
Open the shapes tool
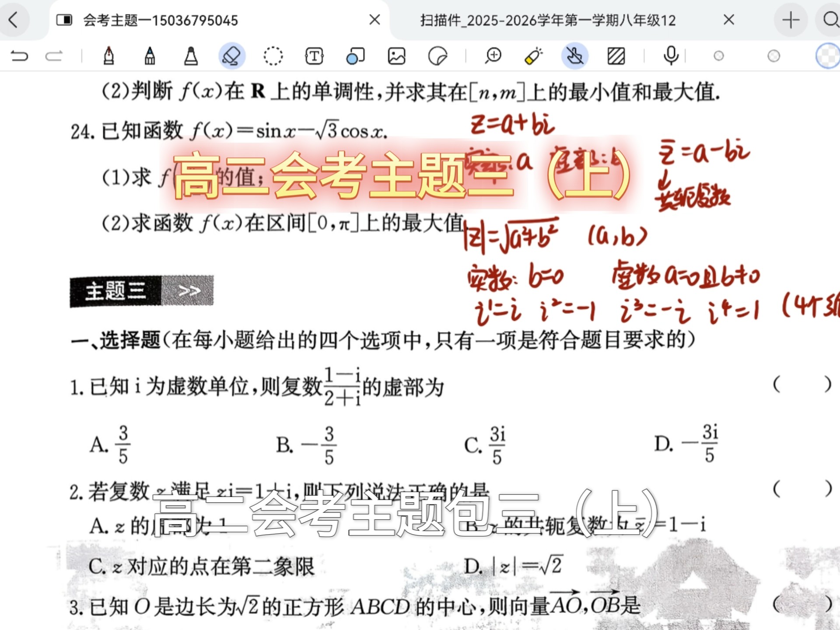click(355, 56)
